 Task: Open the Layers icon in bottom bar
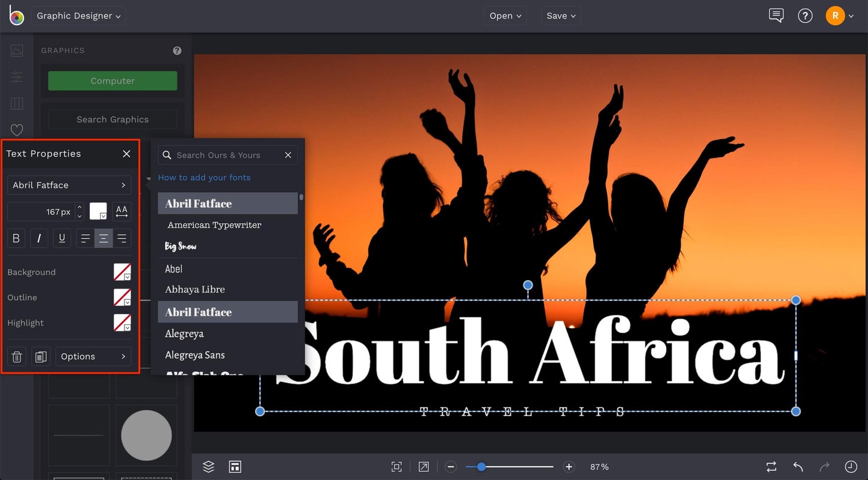[208, 467]
